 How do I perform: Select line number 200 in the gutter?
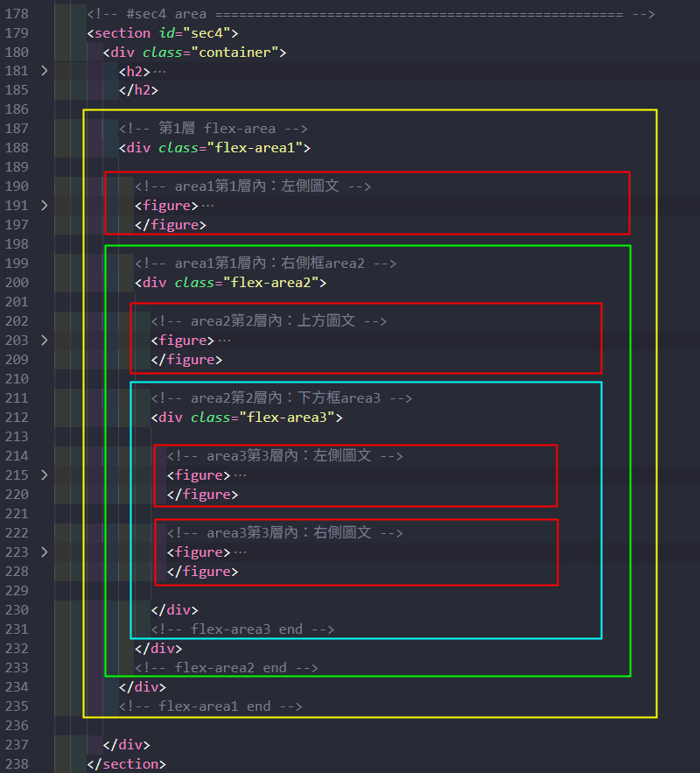coord(17,283)
